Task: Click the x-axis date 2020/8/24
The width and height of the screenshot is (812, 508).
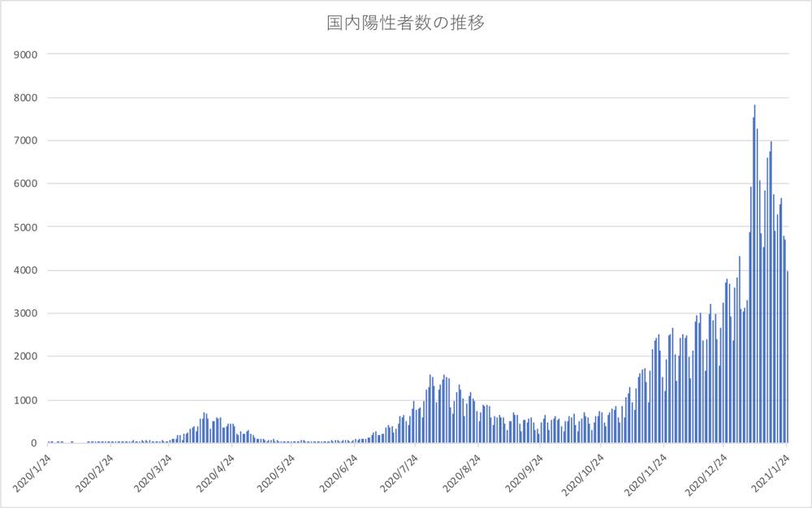Action: point(462,473)
